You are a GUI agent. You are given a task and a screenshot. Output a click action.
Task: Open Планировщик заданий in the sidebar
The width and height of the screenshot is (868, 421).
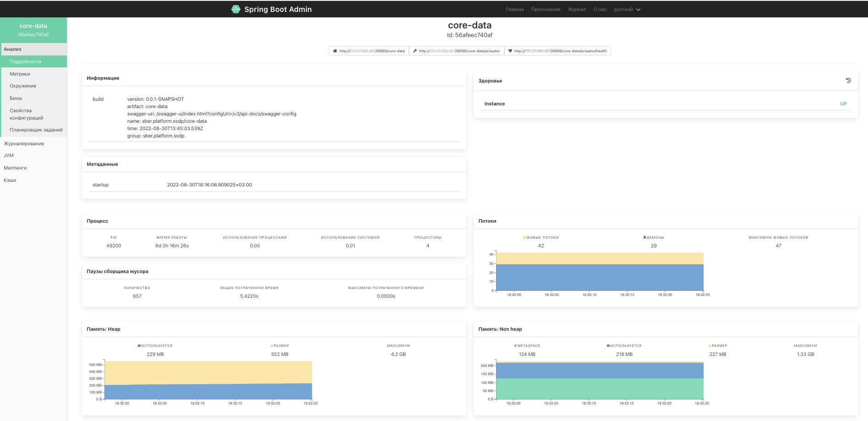33,130
